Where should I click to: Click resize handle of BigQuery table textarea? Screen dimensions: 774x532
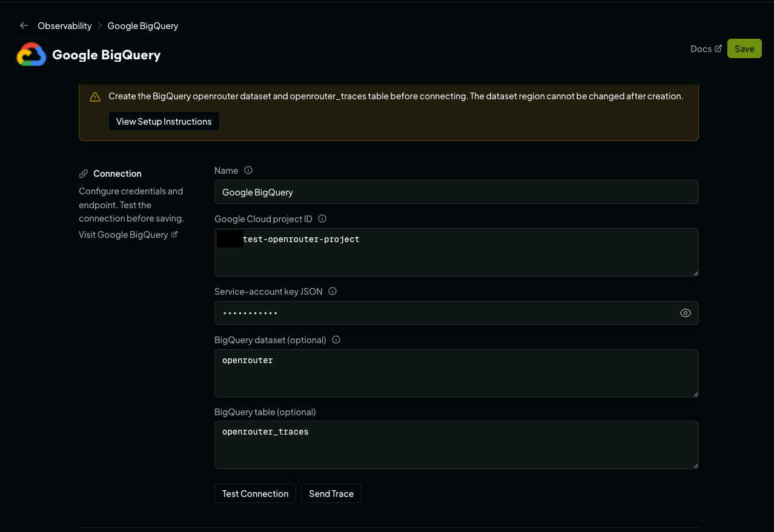click(x=695, y=465)
